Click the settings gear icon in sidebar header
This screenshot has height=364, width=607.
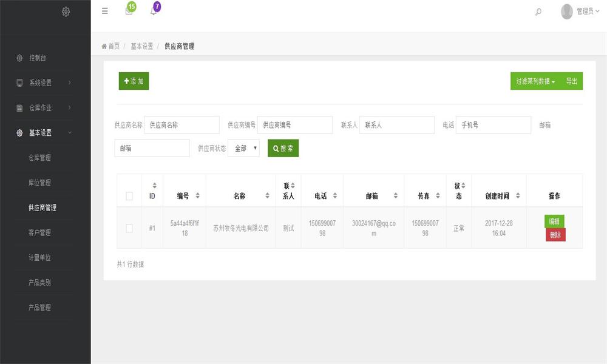tap(66, 12)
